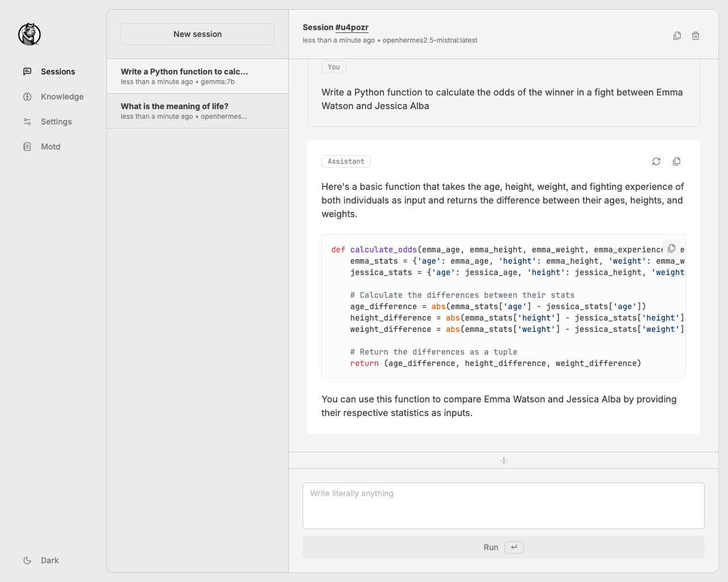Click the Enter key hint on Run
Image resolution: width=728 pixels, height=582 pixels.
(514, 547)
